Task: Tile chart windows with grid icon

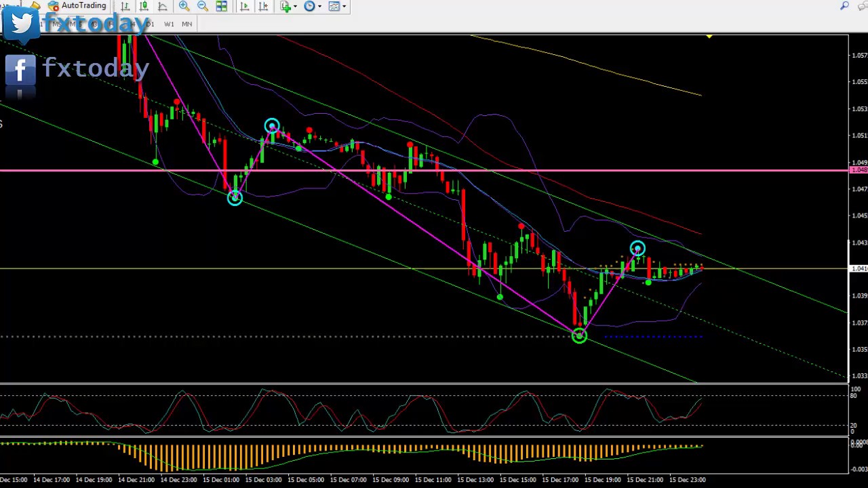Action: tap(222, 6)
